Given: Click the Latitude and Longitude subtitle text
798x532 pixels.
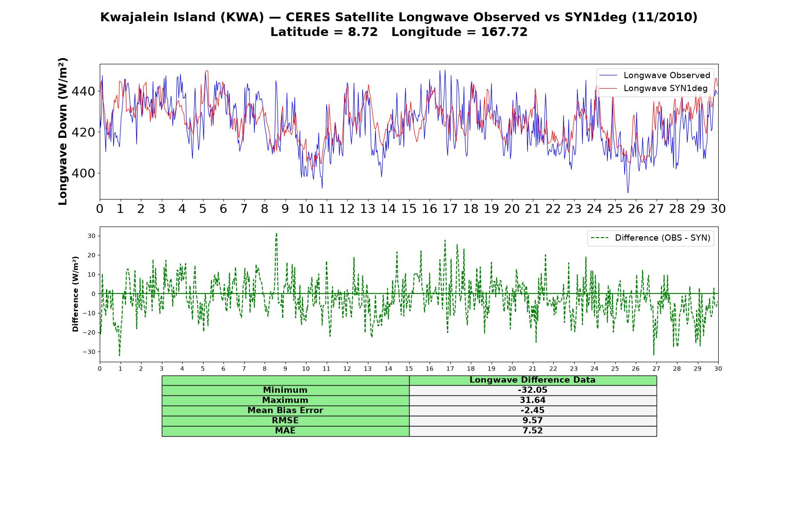Looking at the screenshot, I should tap(399, 32).
